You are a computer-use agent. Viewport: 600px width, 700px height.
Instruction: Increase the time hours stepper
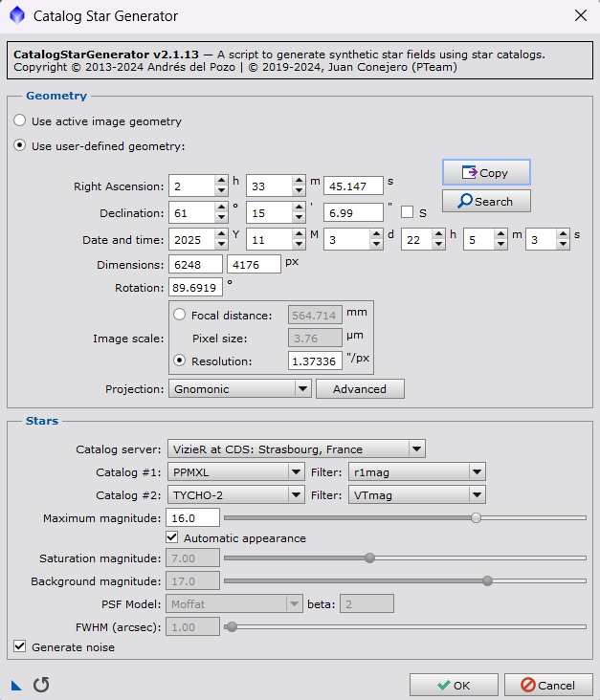438,234
